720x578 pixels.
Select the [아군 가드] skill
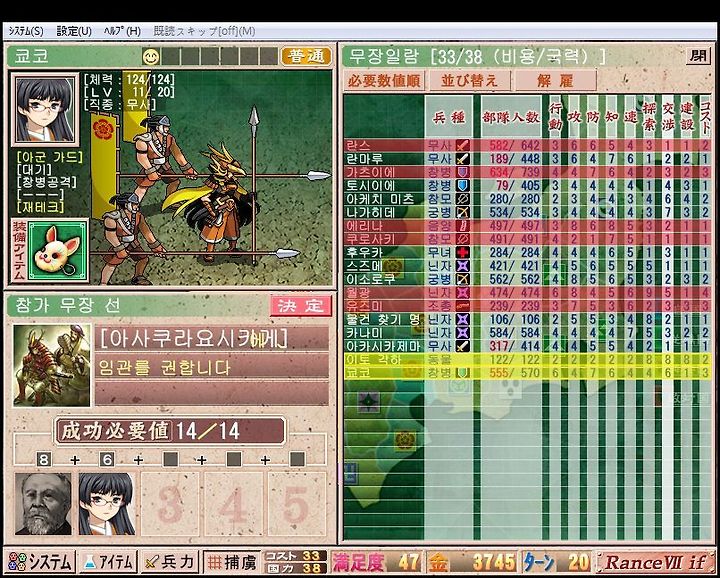50,158
